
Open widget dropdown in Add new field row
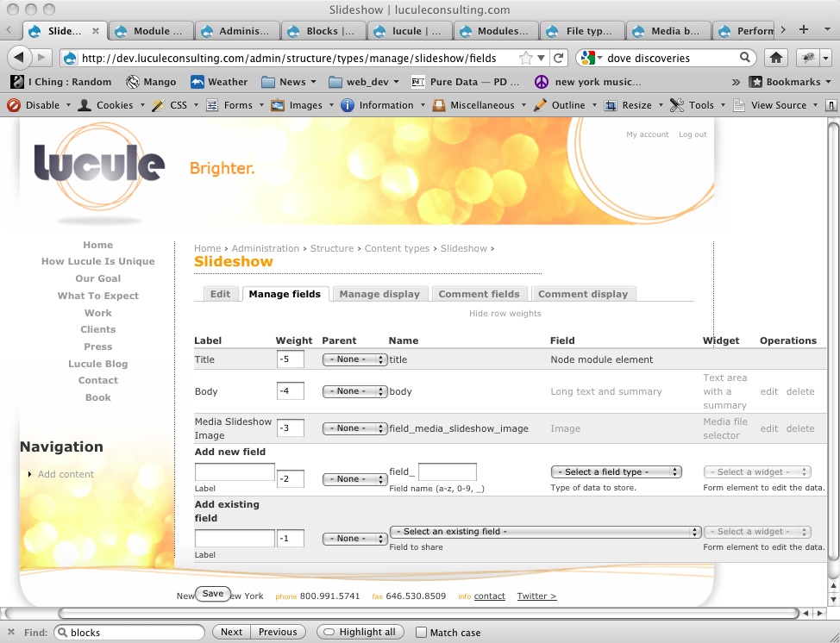tap(757, 471)
